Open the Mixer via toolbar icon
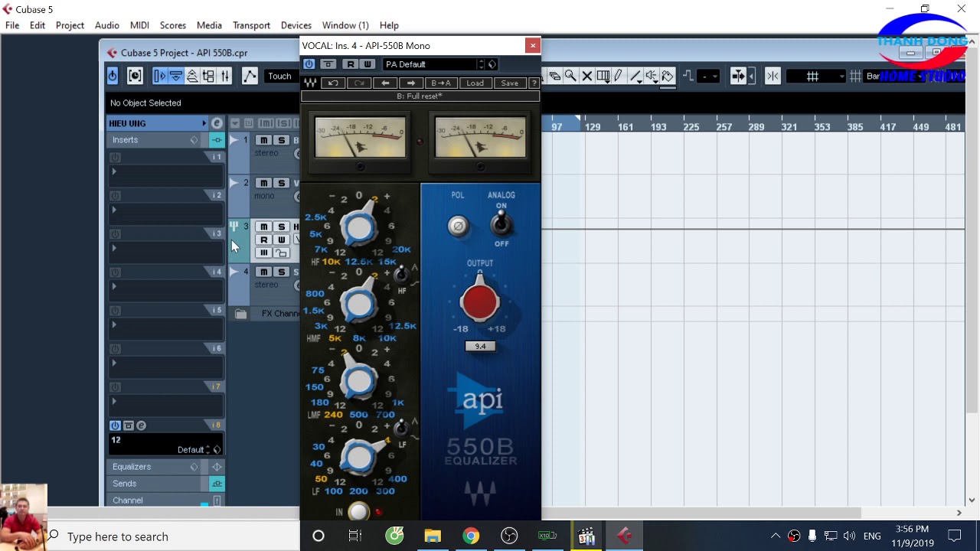The width and height of the screenshot is (980, 551). (225, 76)
